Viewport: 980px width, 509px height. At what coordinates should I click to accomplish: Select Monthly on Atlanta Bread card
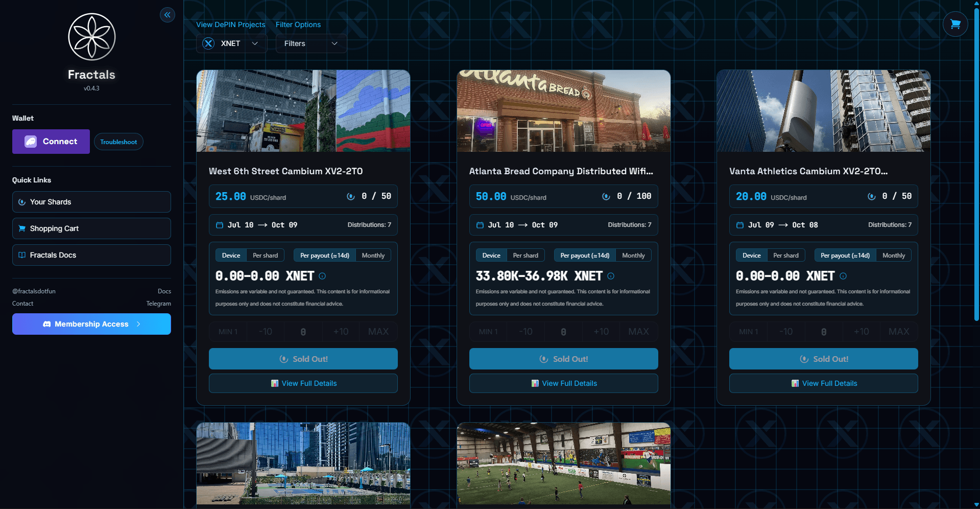(x=633, y=255)
